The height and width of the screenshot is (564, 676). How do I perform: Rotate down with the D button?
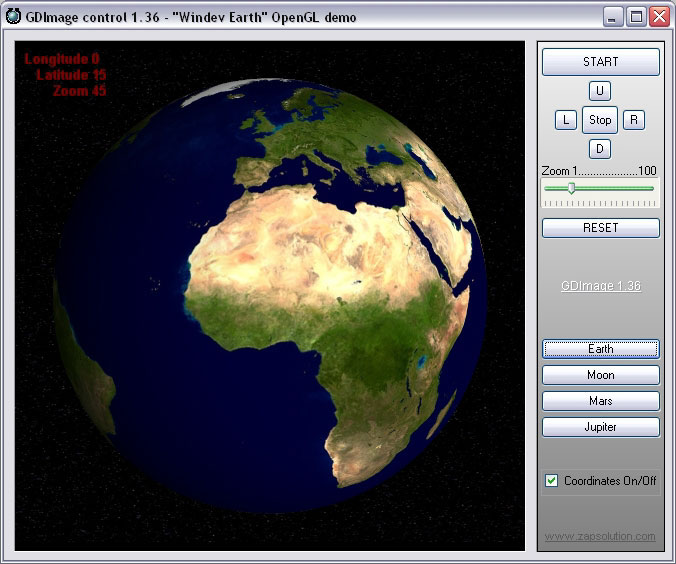(x=599, y=149)
